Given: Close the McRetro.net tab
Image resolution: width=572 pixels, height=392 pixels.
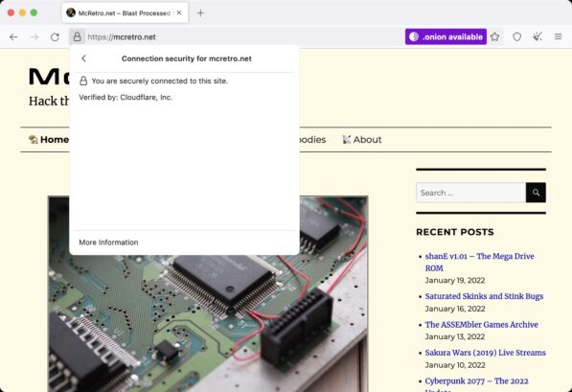Looking at the screenshot, I should [179, 12].
